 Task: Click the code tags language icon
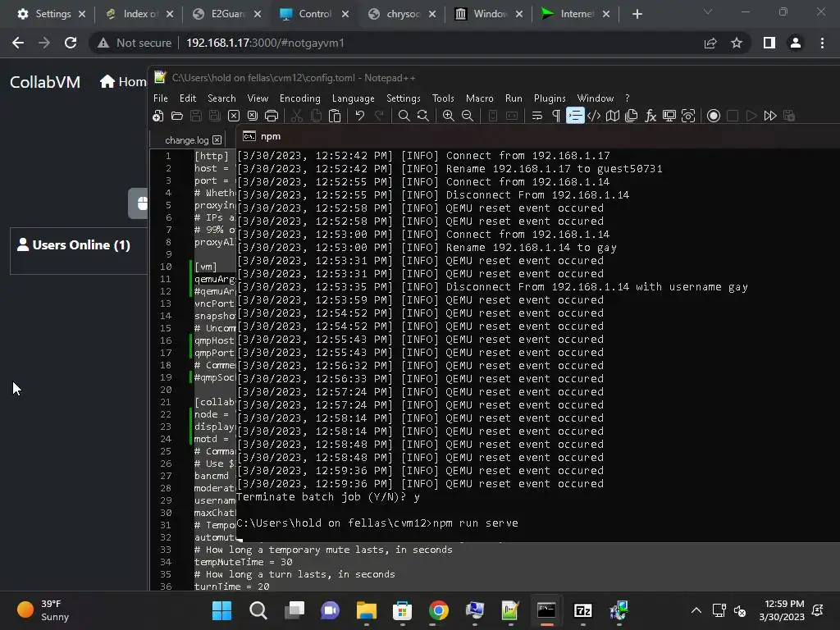pos(594,116)
